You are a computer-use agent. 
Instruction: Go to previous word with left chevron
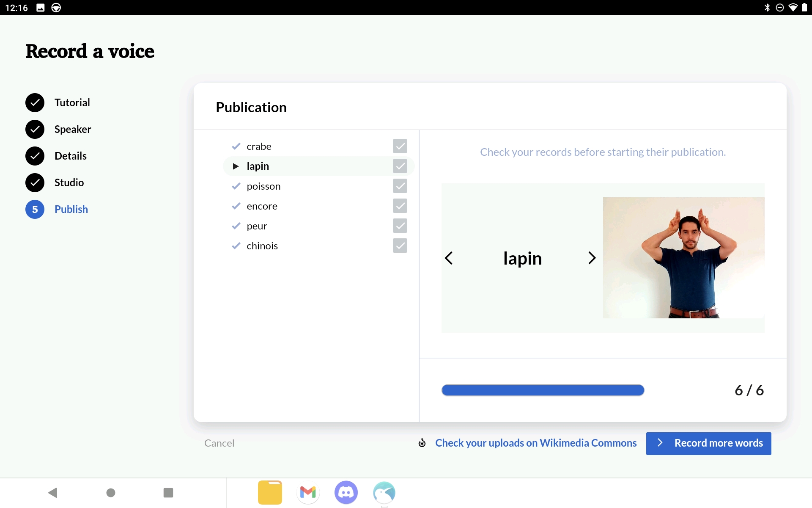tap(449, 258)
